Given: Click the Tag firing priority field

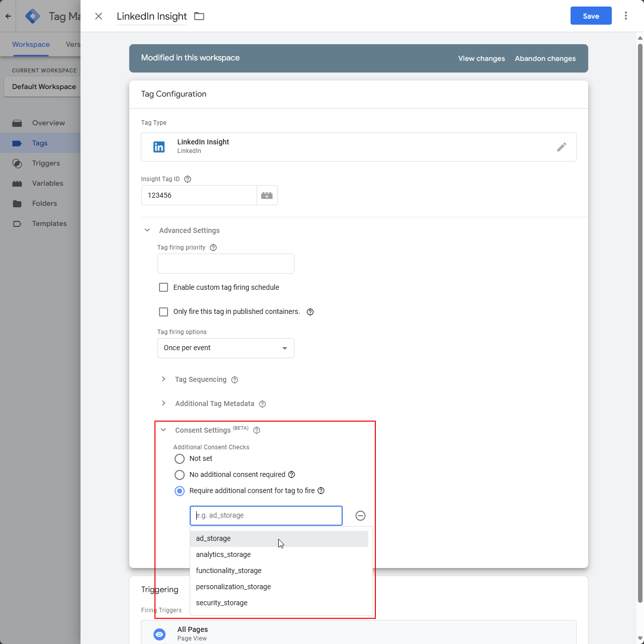Looking at the screenshot, I should pyautogui.click(x=226, y=264).
